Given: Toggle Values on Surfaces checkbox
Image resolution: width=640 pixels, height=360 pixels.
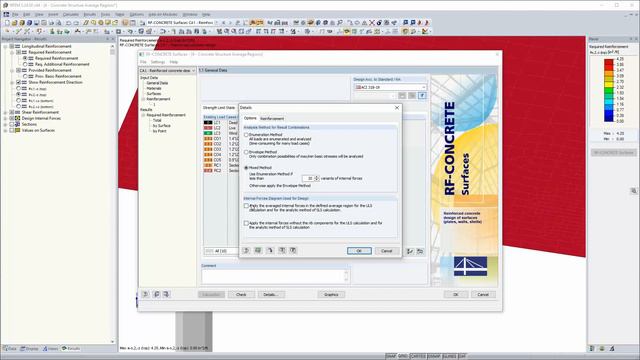Looking at the screenshot, I should 12,130.
